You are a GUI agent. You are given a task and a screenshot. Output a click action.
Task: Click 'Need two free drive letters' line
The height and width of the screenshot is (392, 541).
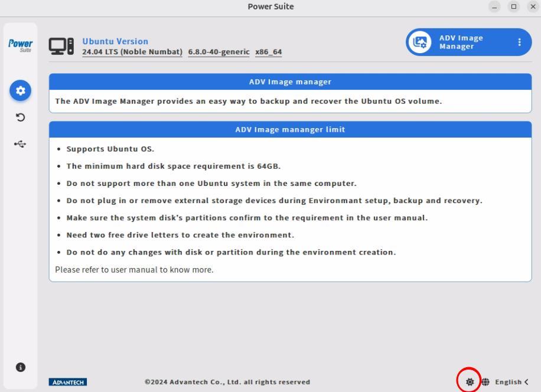click(180, 235)
